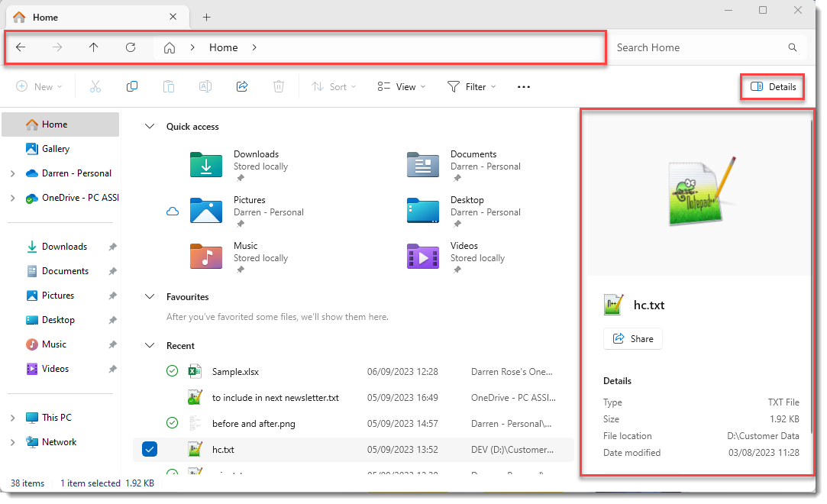Open the Sort dropdown

point(334,86)
